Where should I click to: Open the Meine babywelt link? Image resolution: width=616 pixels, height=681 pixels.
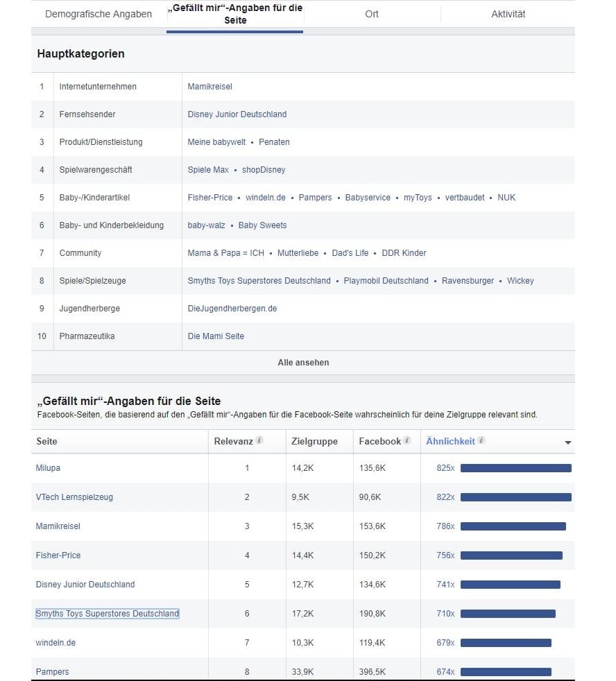(x=216, y=142)
